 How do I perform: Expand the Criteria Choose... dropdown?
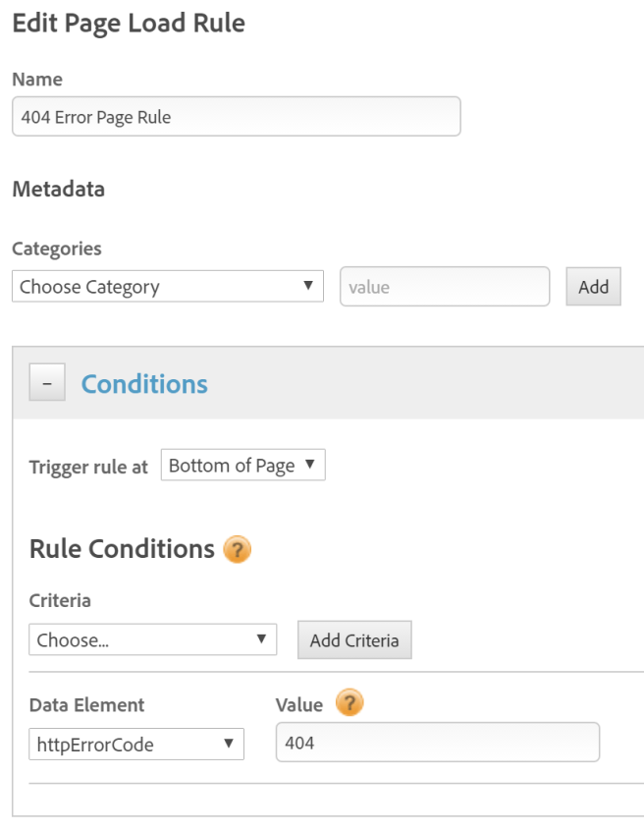click(153, 639)
